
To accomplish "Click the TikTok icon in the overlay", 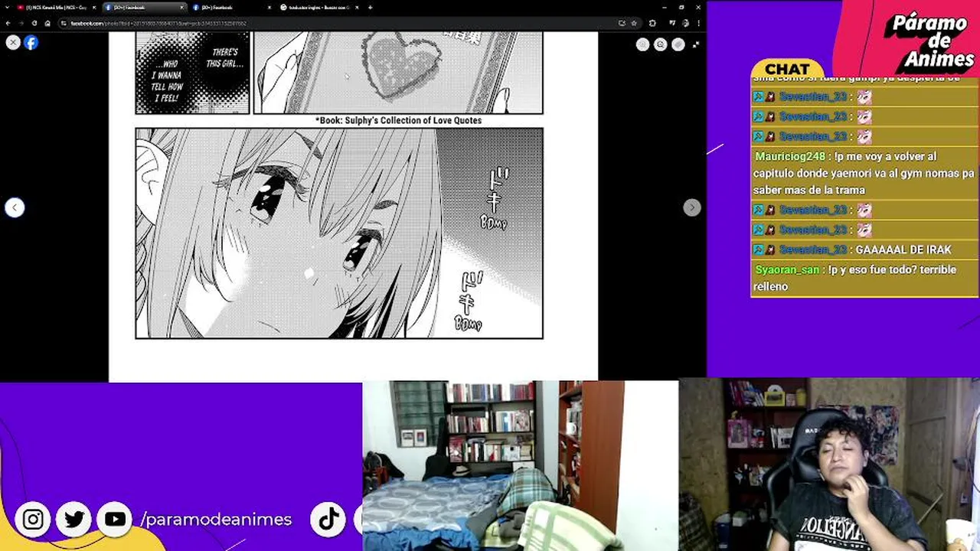I will (x=328, y=520).
